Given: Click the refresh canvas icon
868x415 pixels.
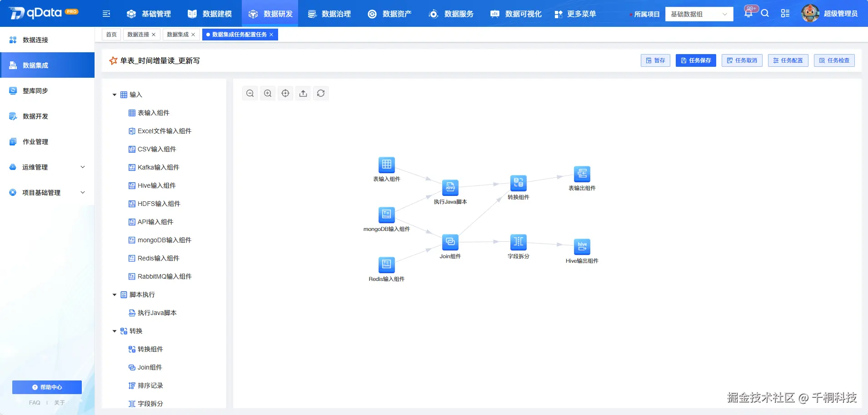Looking at the screenshot, I should 321,93.
